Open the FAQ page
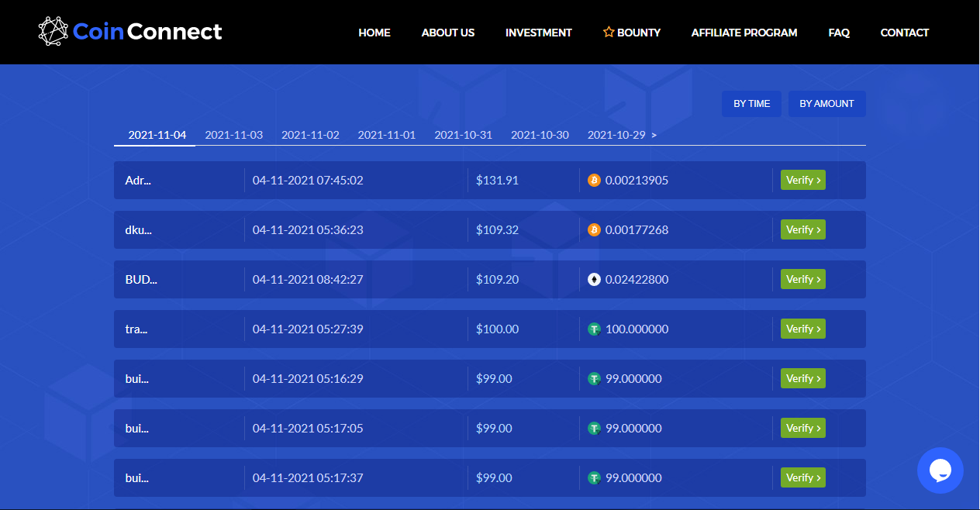 (x=839, y=33)
